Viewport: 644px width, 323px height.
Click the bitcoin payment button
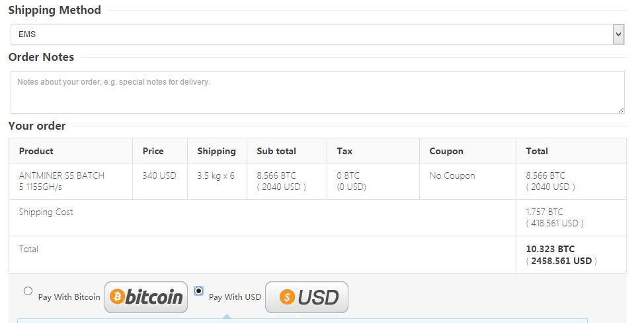pos(146,297)
